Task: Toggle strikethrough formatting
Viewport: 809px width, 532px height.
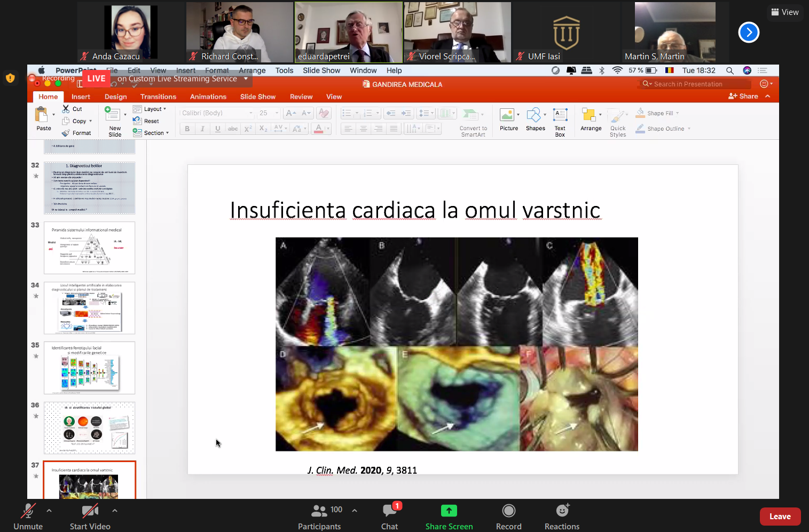Action: tap(233, 129)
